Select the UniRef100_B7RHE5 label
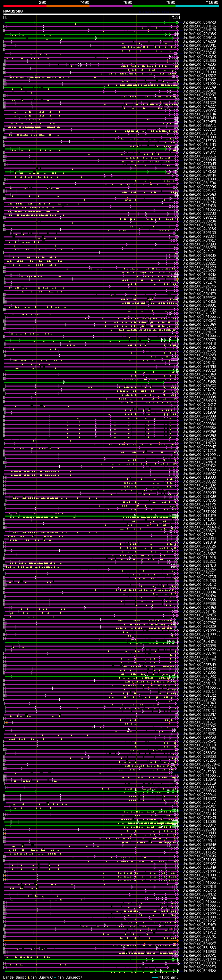Viewport: 222px width, 980px height. coord(199,122)
